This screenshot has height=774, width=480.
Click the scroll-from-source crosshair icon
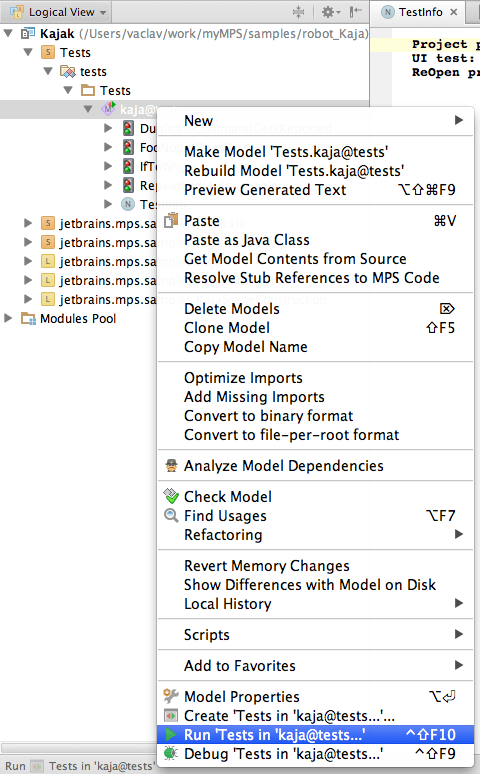click(x=298, y=12)
